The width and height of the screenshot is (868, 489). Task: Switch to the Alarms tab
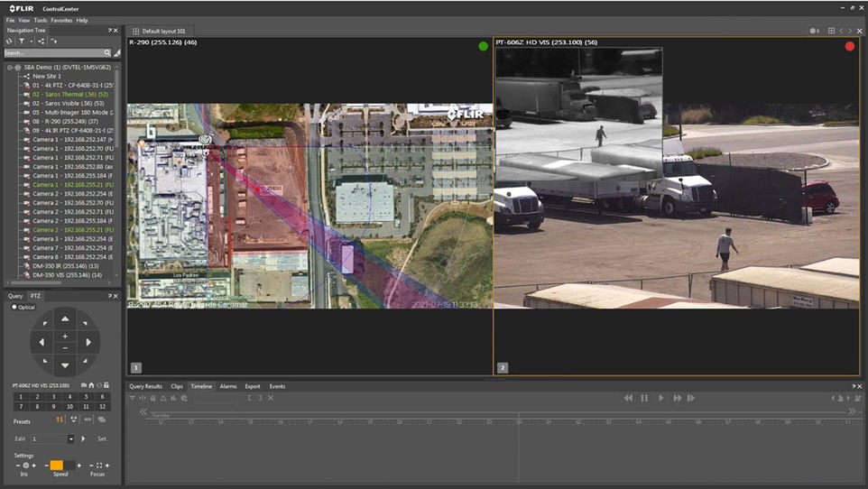click(x=228, y=386)
